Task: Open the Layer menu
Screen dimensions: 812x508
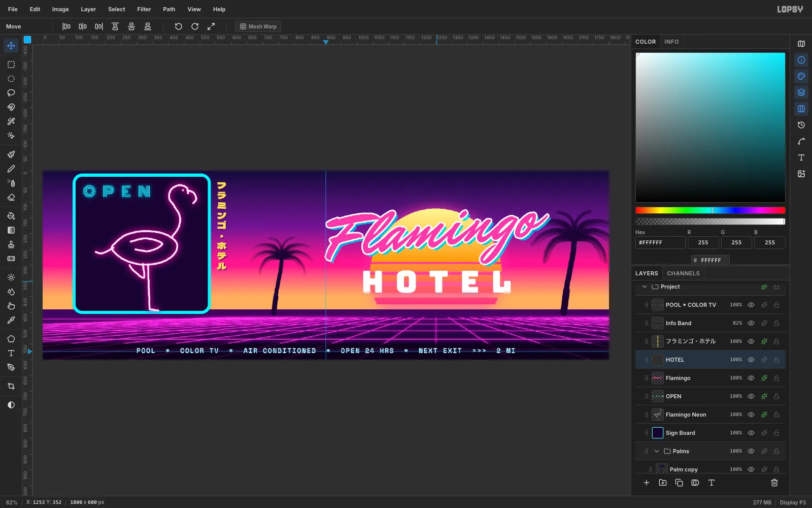Action: (88, 9)
